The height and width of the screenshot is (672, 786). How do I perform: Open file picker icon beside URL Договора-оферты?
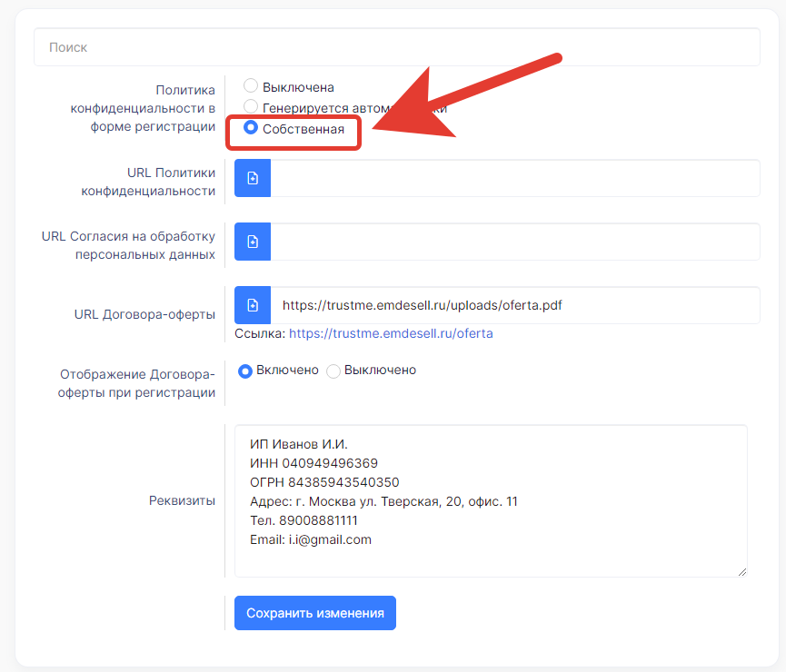click(253, 305)
